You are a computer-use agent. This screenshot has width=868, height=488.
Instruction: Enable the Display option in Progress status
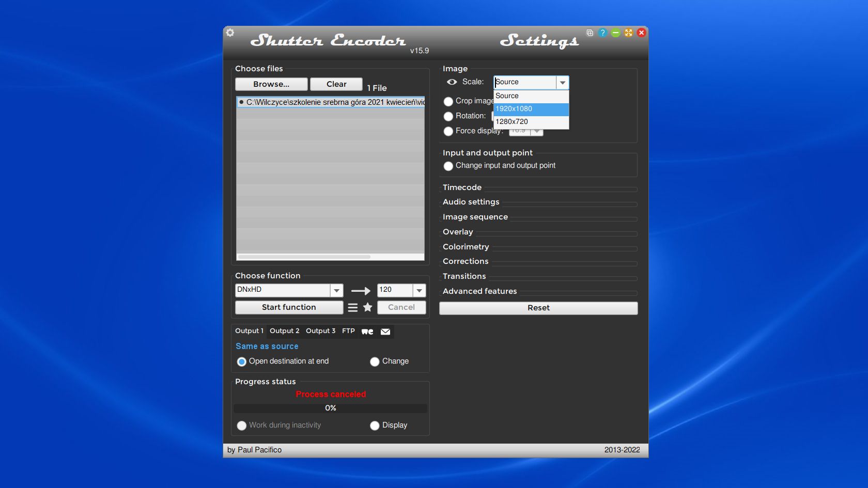click(x=375, y=426)
